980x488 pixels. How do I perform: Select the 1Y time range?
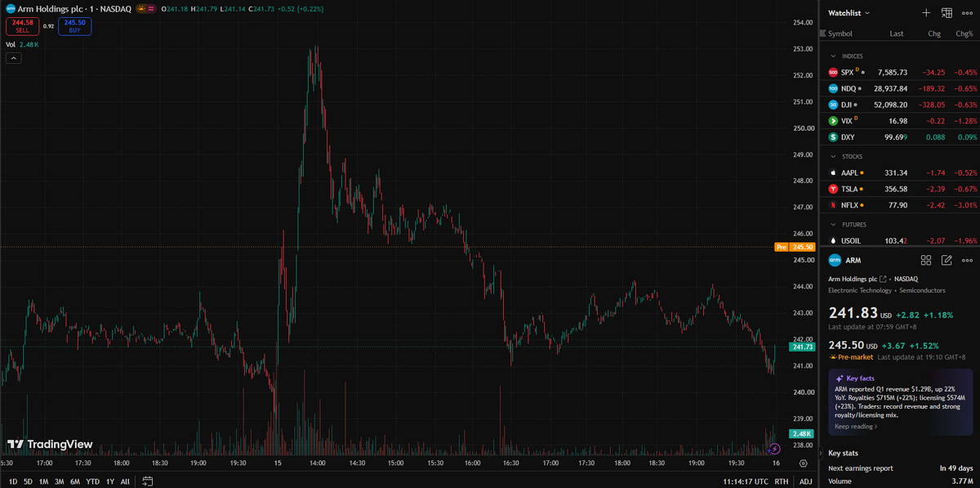(x=110, y=481)
